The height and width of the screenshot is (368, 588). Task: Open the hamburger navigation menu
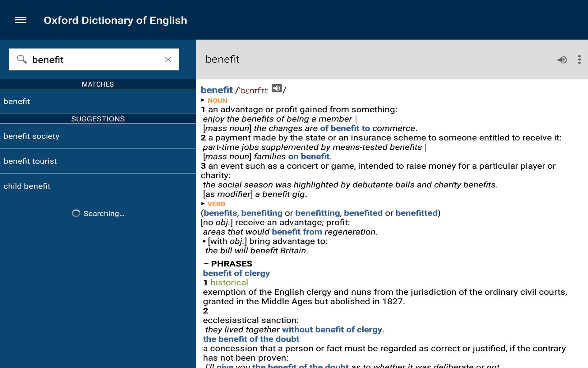click(21, 20)
